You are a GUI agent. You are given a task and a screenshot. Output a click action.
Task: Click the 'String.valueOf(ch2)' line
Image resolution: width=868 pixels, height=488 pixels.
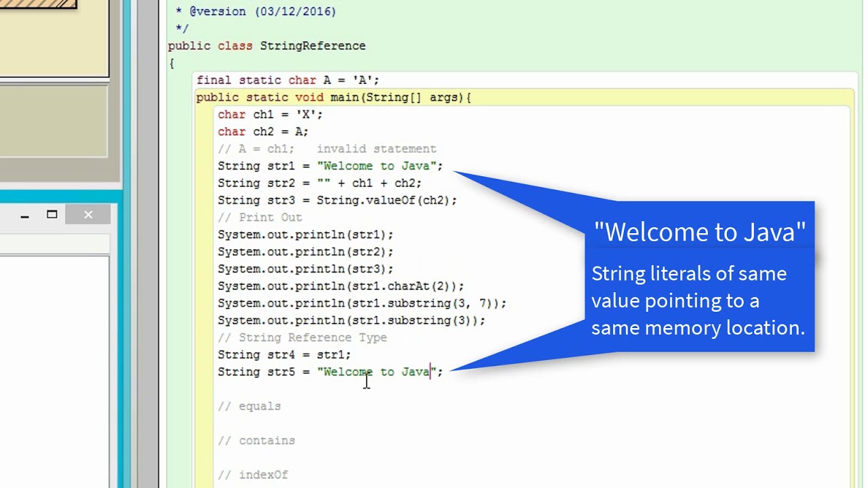pos(338,201)
